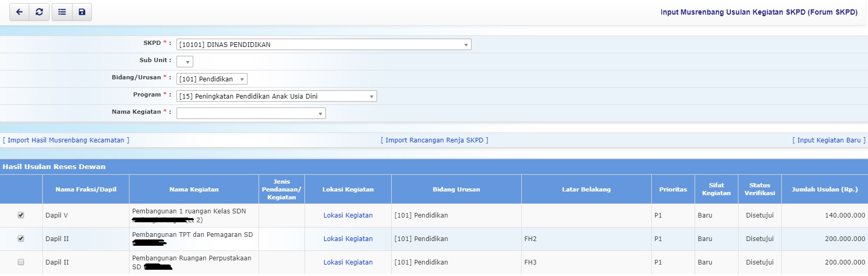The width and height of the screenshot is (868, 276).
Task: Check the Ruangan Perpustakaan row checkbox
Action: pyautogui.click(x=21, y=262)
